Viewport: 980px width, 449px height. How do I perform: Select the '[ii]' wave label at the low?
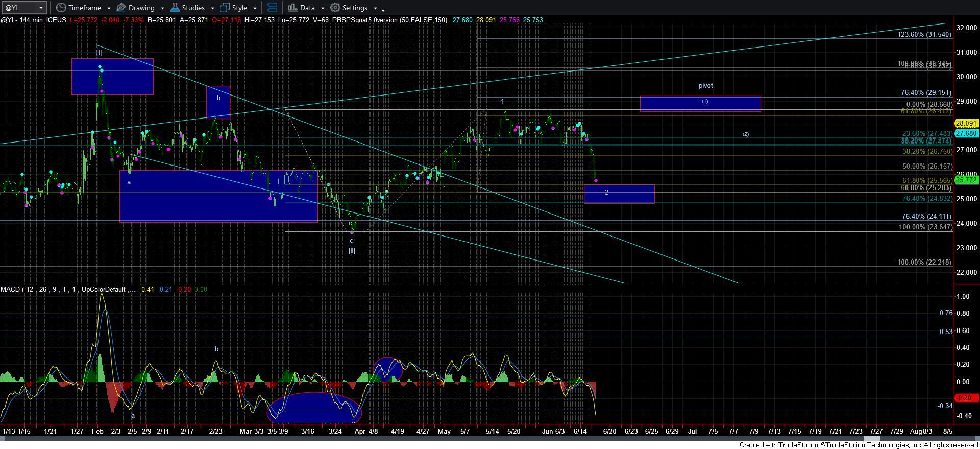352,251
